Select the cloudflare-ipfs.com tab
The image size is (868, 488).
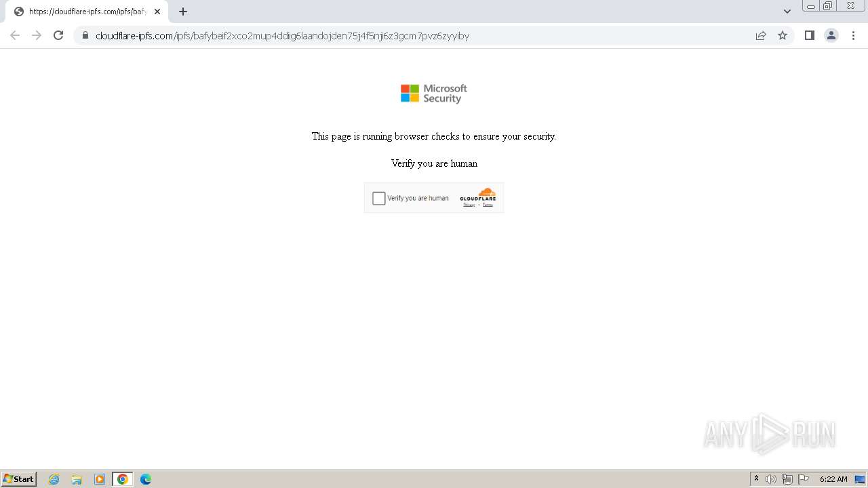point(87,12)
